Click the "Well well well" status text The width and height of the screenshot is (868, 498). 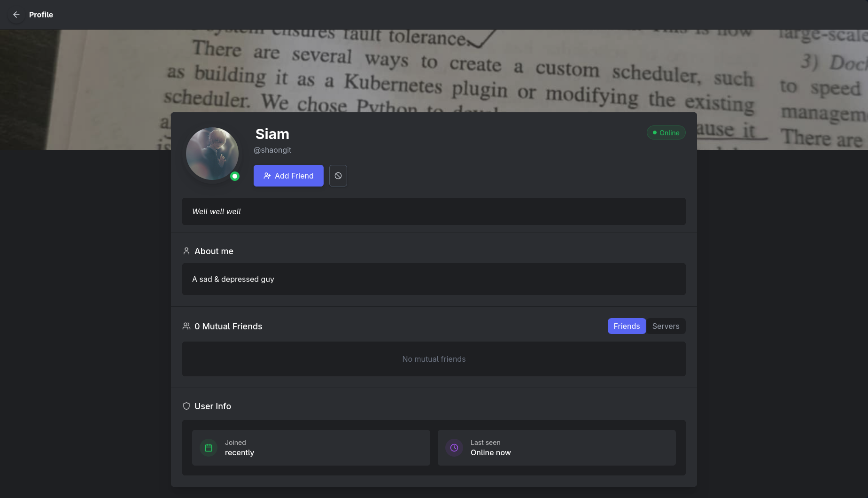pyautogui.click(x=217, y=211)
